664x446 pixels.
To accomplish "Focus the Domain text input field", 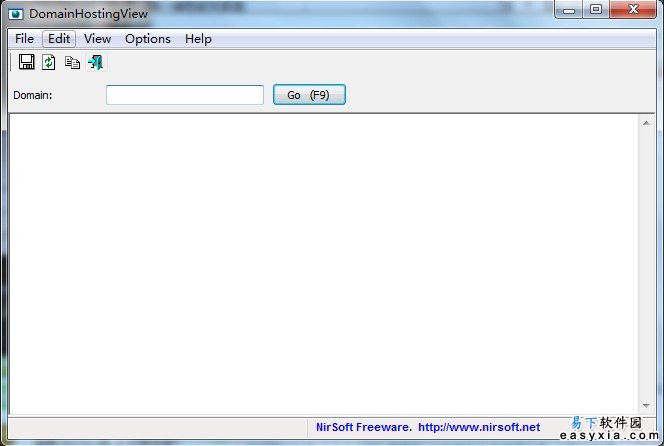I will pos(185,94).
